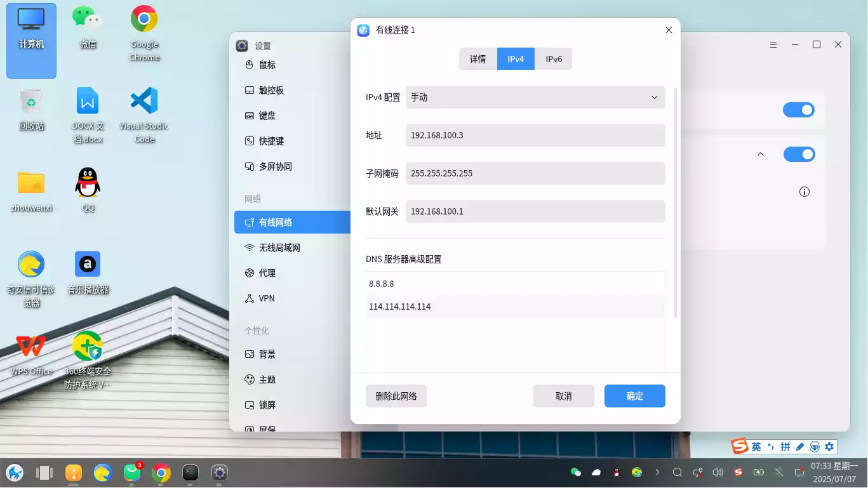Select WPS Office desktop icon

[x=31, y=354]
